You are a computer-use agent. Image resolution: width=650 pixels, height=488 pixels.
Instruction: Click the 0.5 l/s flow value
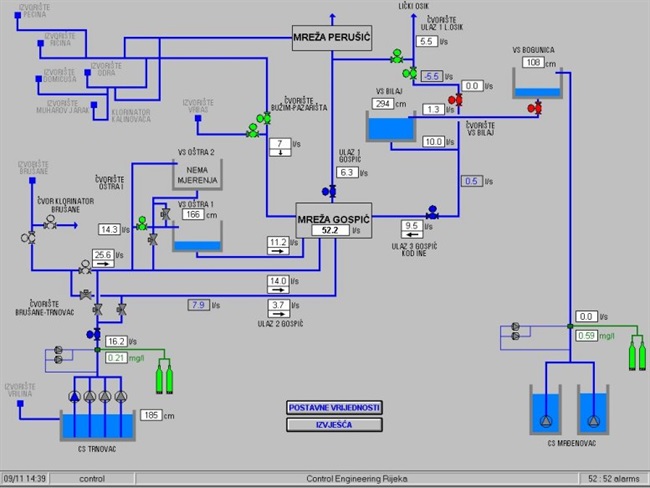click(x=472, y=181)
